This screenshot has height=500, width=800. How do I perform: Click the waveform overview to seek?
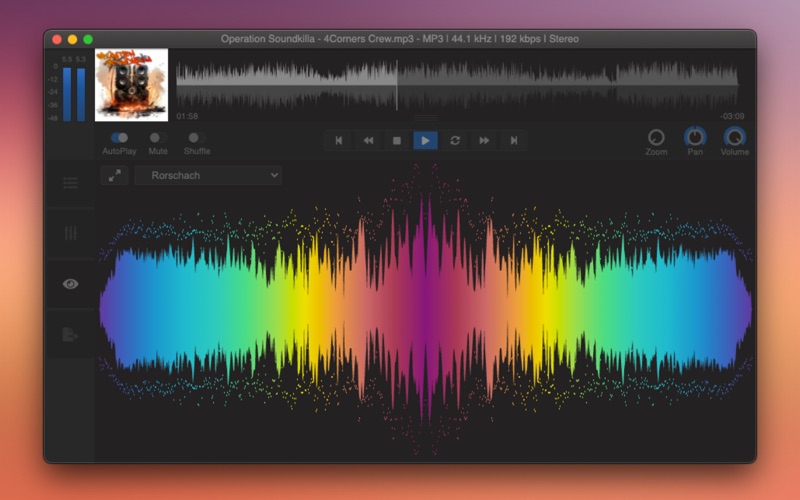[x=457, y=85]
